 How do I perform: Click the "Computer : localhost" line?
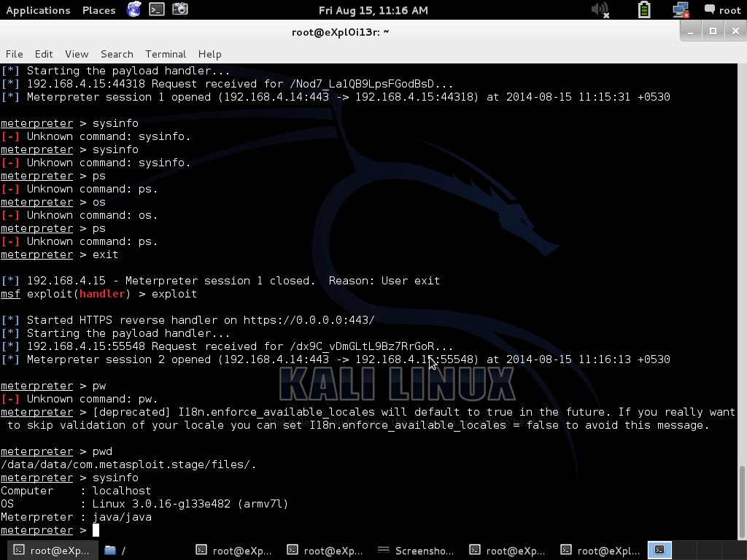pyautogui.click(x=76, y=491)
